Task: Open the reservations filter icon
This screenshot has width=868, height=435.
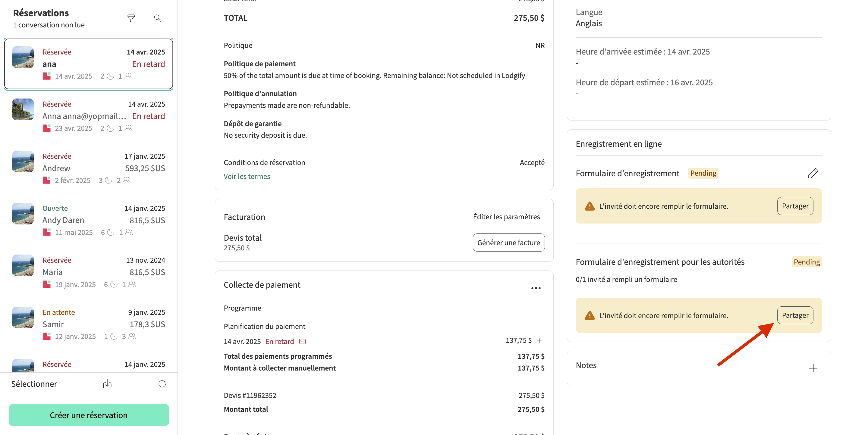Action: 131,18
